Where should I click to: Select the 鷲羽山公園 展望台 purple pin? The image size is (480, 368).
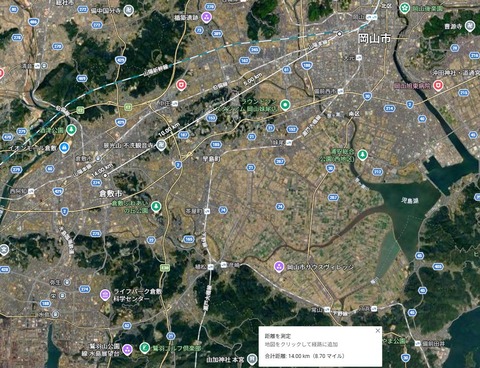click(x=127, y=349)
